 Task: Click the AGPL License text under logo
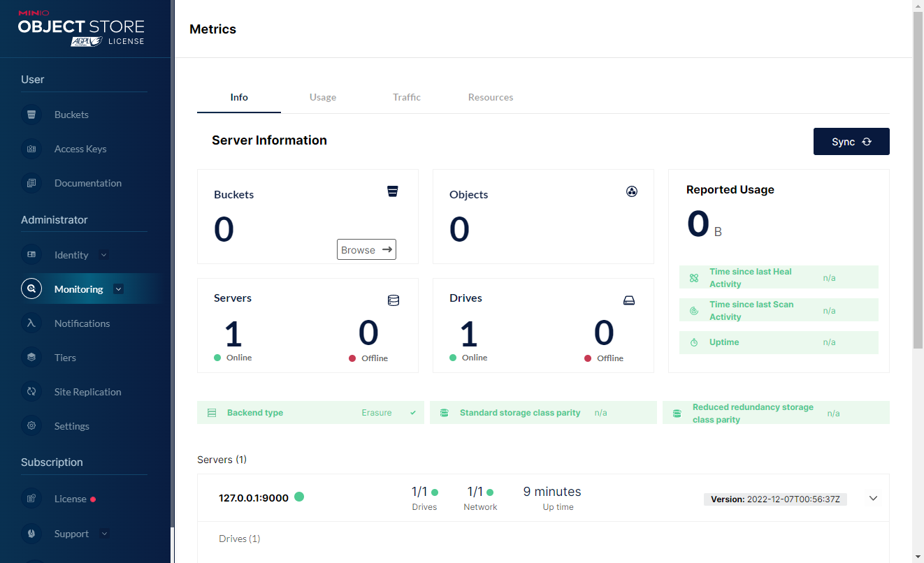click(108, 41)
